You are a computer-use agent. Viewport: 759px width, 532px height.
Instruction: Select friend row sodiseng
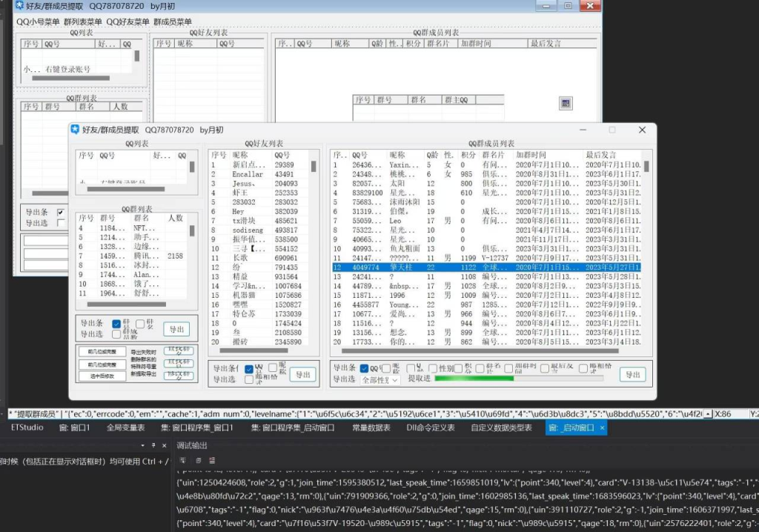259,230
